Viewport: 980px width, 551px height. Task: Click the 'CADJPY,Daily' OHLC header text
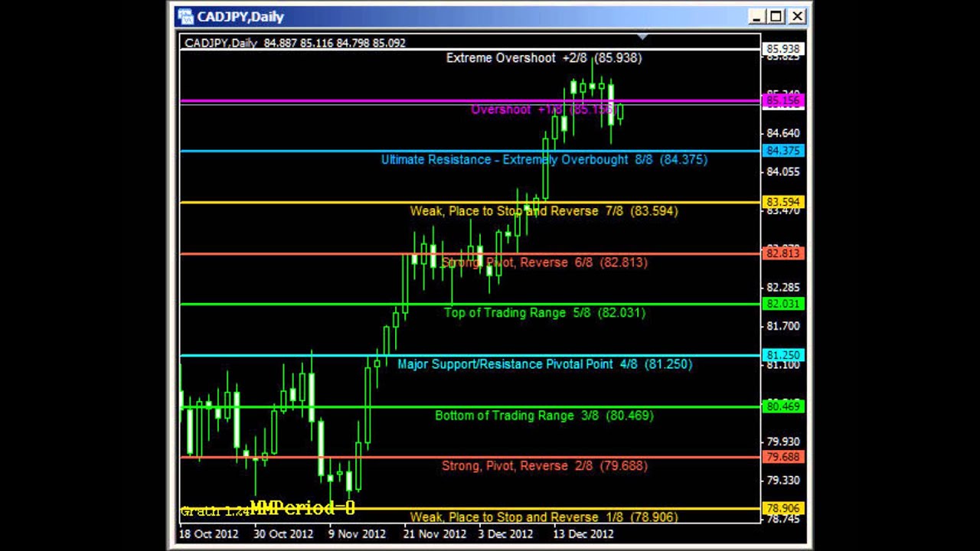tap(295, 43)
